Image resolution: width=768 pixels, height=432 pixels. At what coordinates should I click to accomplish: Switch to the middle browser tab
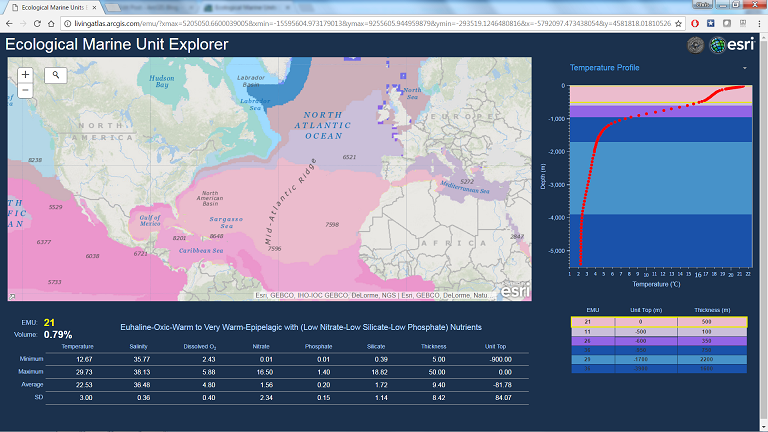150,6
